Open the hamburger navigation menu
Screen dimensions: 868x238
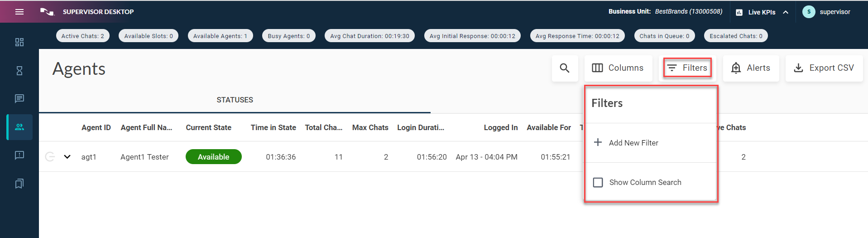pyautogui.click(x=19, y=12)
